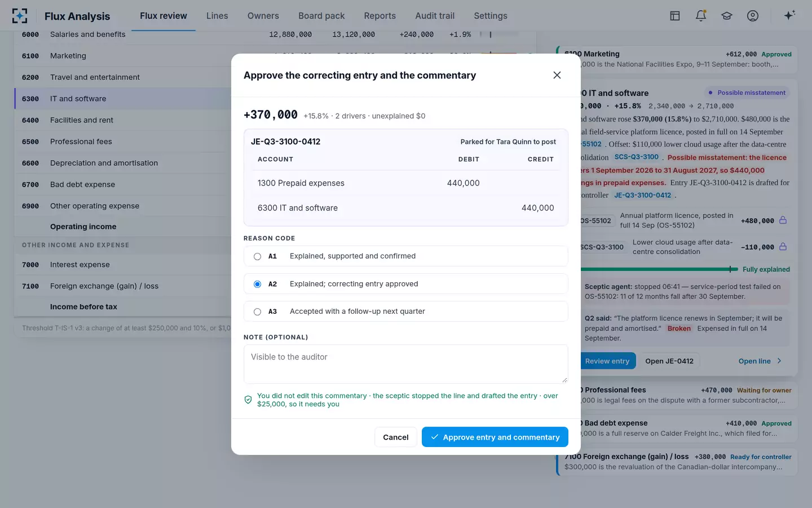
Task: Select the 7000 Interest expense row
Action: pyautogui.click(x=123, y=265)
